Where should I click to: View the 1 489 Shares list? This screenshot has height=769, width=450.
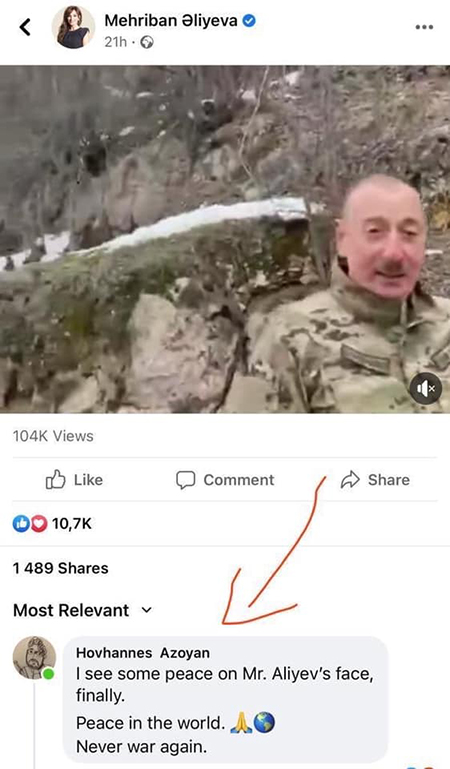click(61, 568)
